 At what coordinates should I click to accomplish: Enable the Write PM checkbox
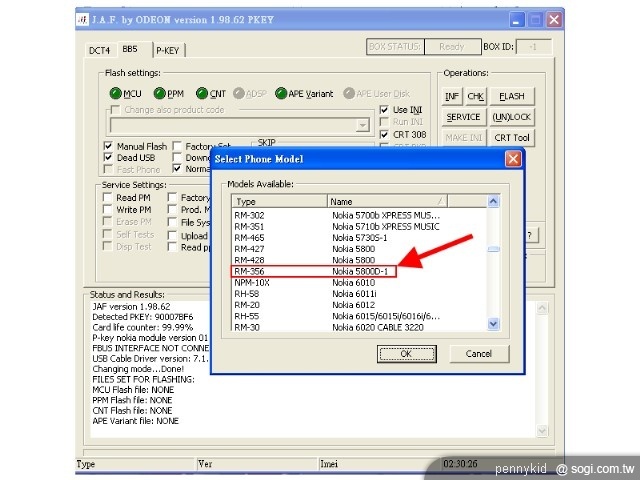[x=107, y=209]
